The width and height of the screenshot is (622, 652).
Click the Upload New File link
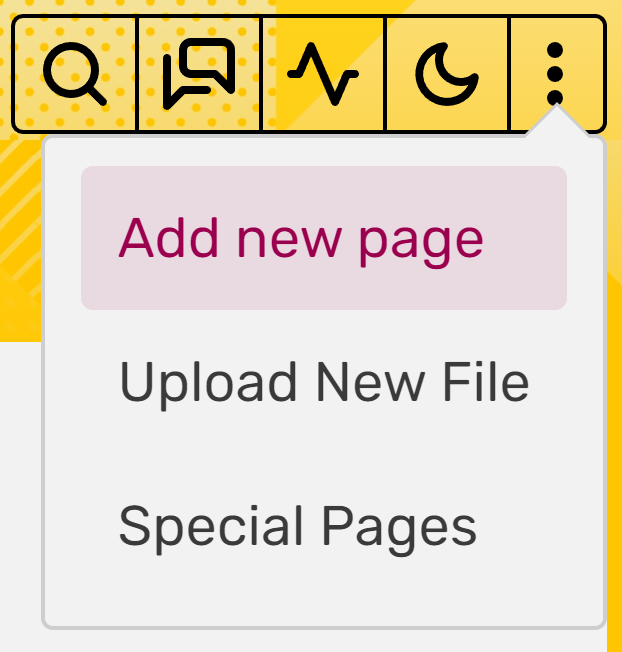(x=324, y=384)
